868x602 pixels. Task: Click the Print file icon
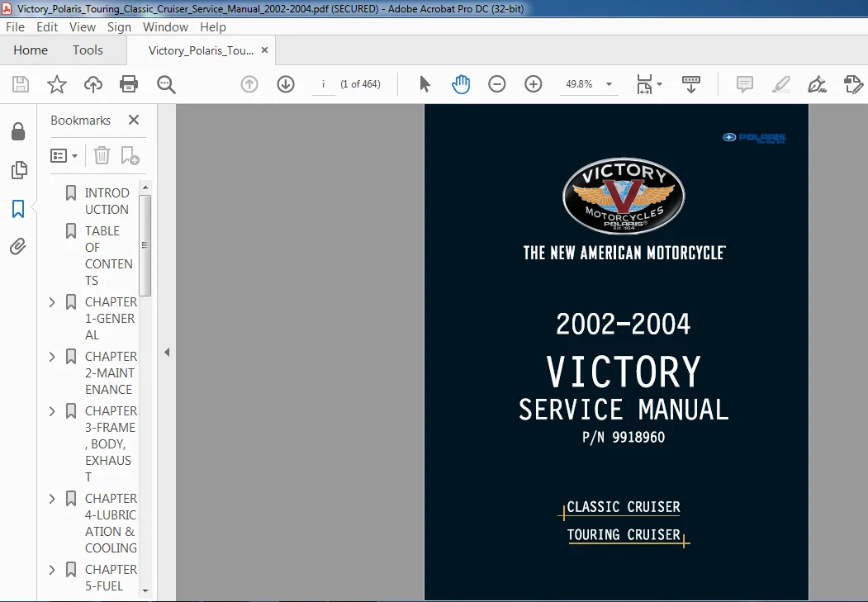[x=129, y=84]
